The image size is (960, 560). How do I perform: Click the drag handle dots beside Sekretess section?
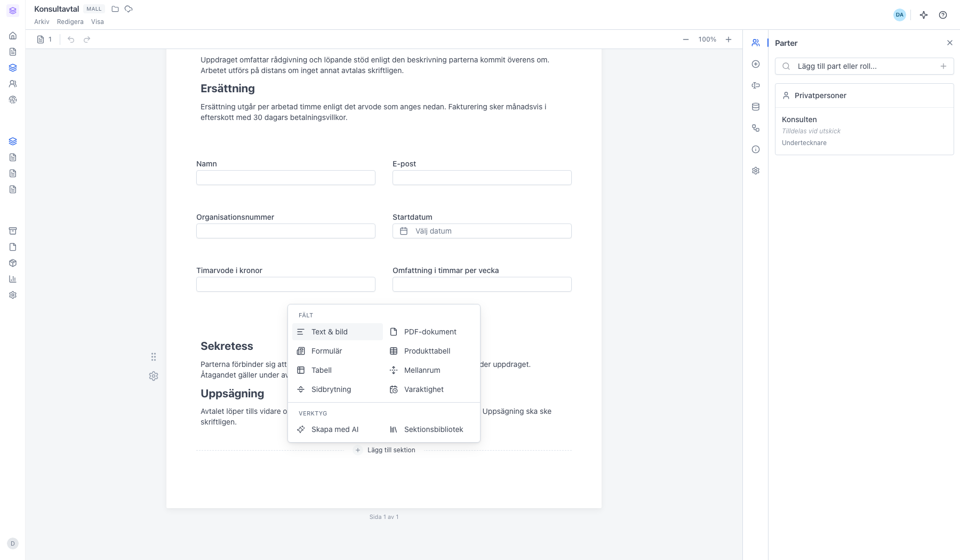pos(154,357)
